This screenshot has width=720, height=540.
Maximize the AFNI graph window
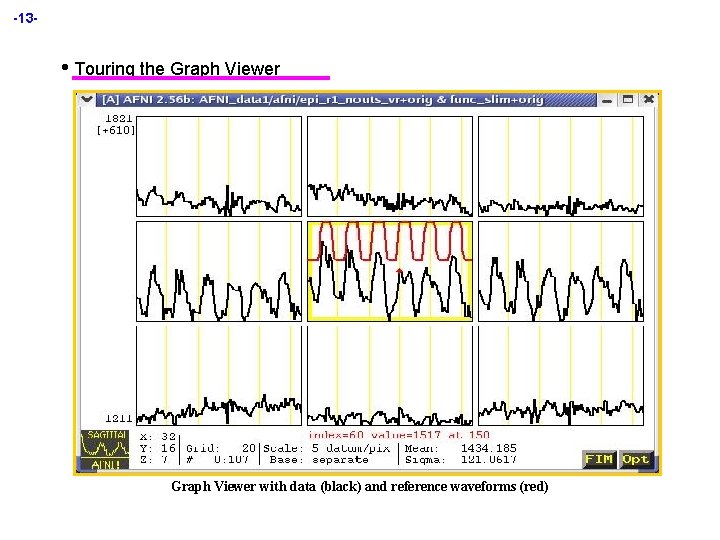627,100
